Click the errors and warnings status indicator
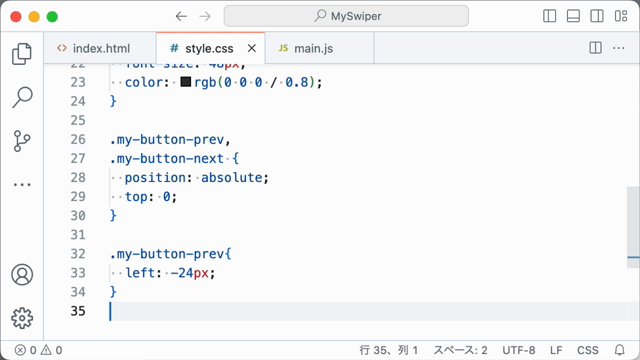Image resolution: width=640 pixels, height=360 pixels. point(38,350)
